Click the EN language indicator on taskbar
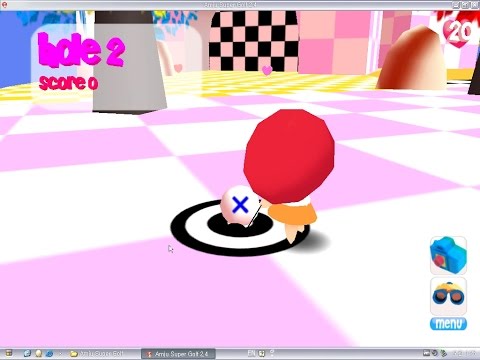Image resolution: width=480 pixels, height=360 pixels. (251, 353)
